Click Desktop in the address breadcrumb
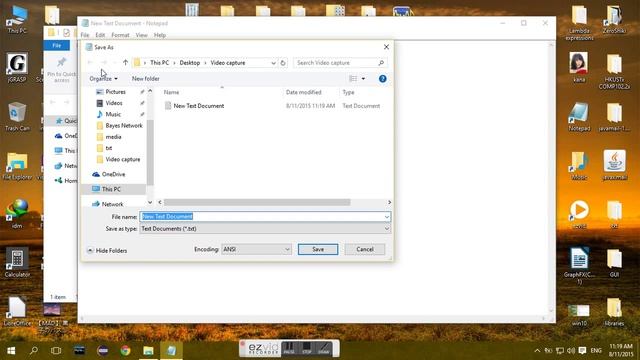 click(x=189, y=63)
